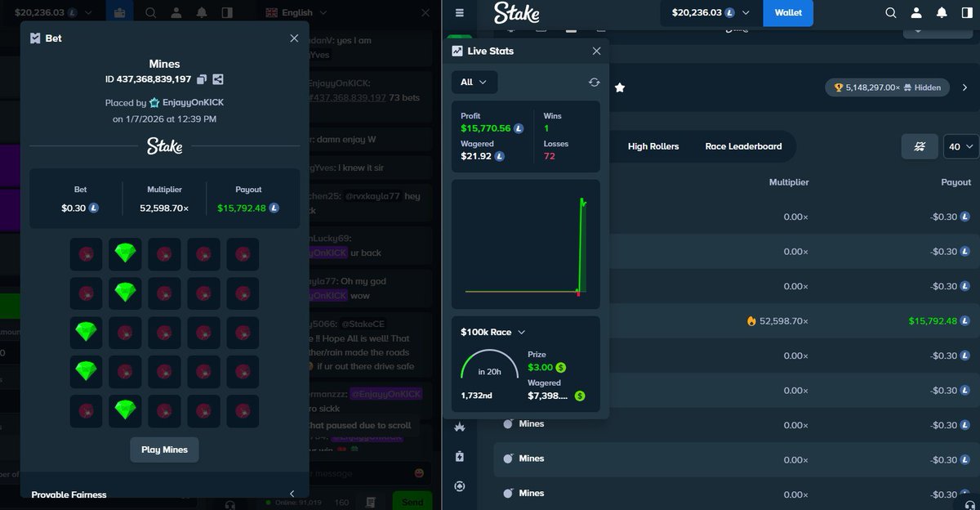Open the emoji picker in chat input

coord(420,472)
